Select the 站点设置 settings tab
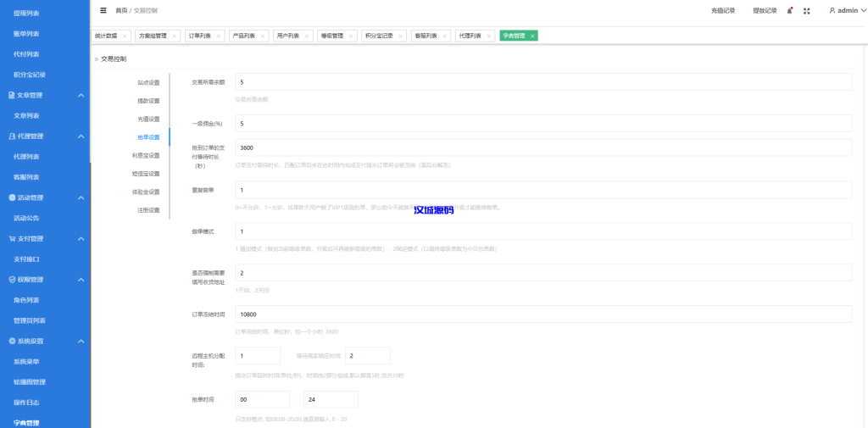Image resolution: width=868 pixels, height=428 pixels. [148, 82]
